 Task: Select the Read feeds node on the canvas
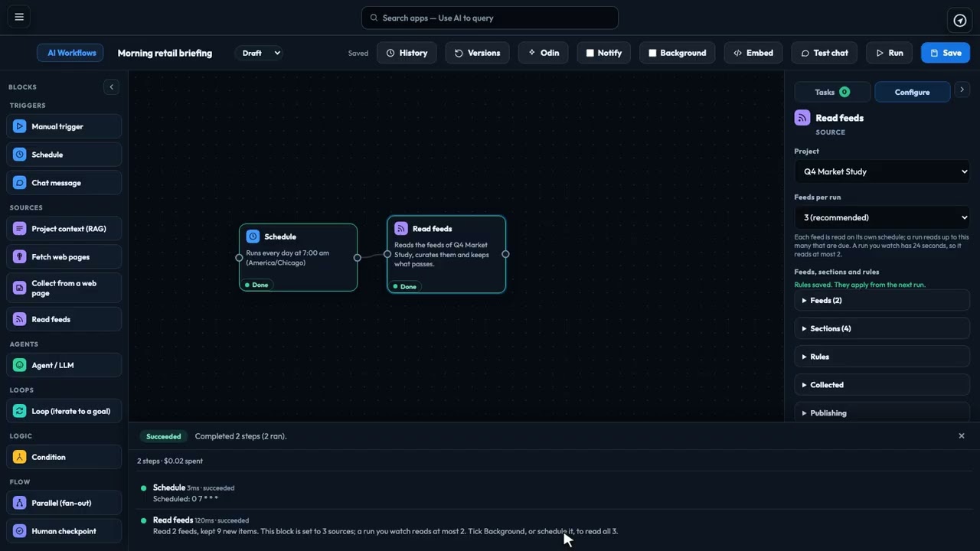(x=446, y=254)
